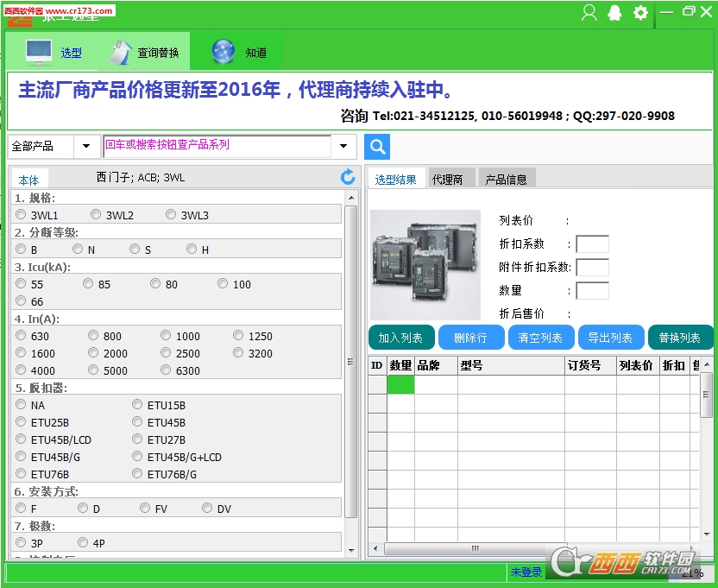Expand the product series search dropdown
The height and width of the screenshot is (588, 718).
coord(343,146)
